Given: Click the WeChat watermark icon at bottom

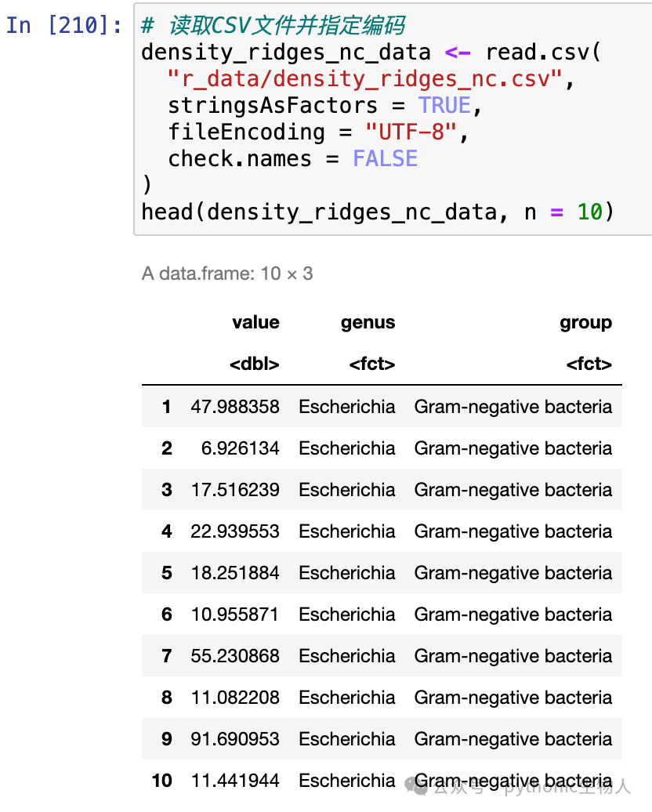Looking at the screenshot, I should (416, 786).
